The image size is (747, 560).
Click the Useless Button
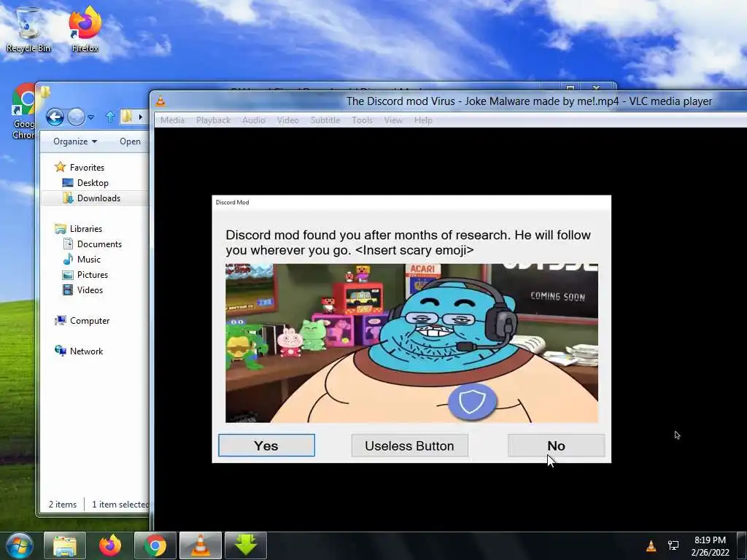pyautogui.click(x=410, y=446)
